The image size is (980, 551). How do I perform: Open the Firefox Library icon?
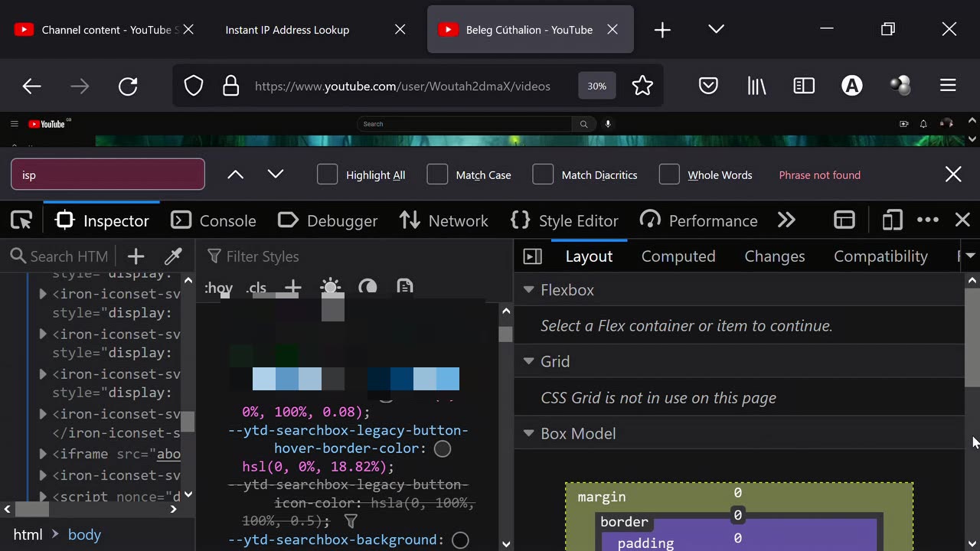pos(756,86)
